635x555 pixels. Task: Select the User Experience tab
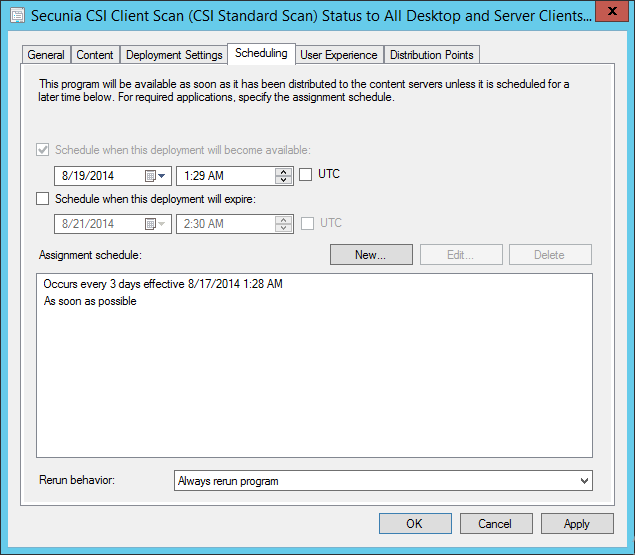pyautogui.click(x=339, y=55)
